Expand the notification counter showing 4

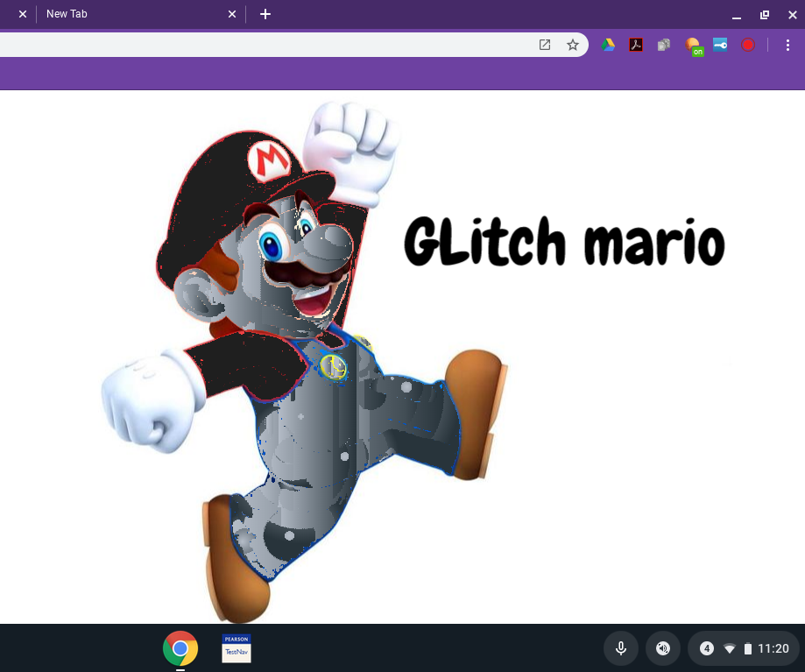coord(707,648)
